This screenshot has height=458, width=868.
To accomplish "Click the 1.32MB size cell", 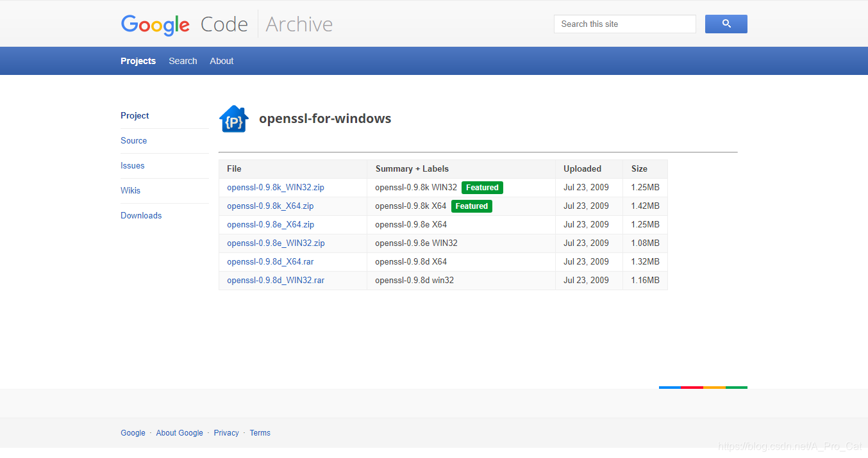I will [x=646, y=262].
